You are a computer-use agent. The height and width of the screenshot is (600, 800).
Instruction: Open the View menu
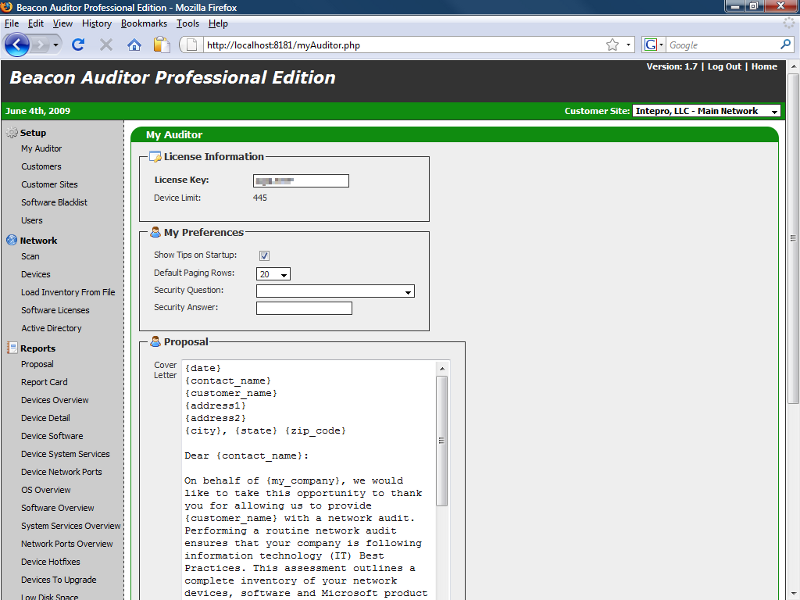(x=62, y=23)
